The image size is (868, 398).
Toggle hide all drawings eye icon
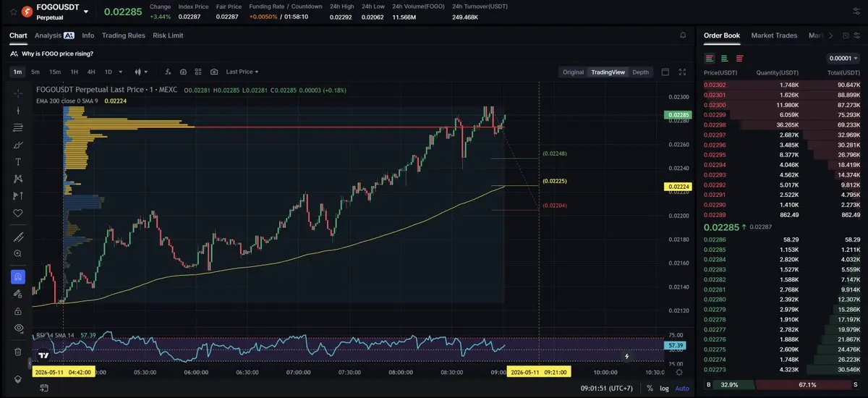[x=18, y=328]
